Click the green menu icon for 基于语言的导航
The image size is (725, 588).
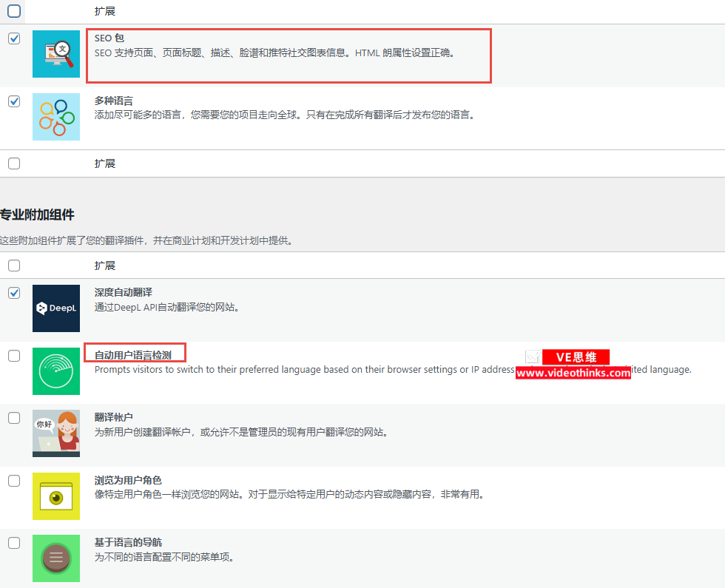tap(56, 558)
